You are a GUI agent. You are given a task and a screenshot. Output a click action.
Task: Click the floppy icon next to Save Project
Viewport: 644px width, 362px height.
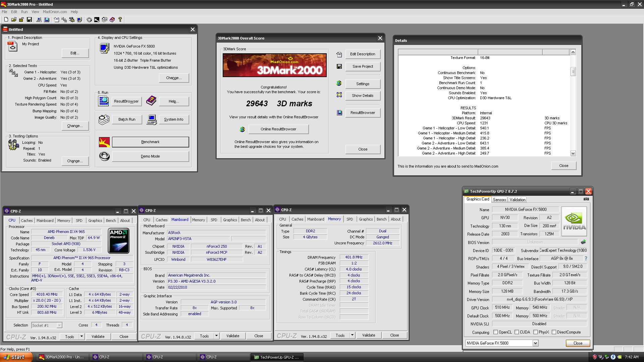click(339, 66)
